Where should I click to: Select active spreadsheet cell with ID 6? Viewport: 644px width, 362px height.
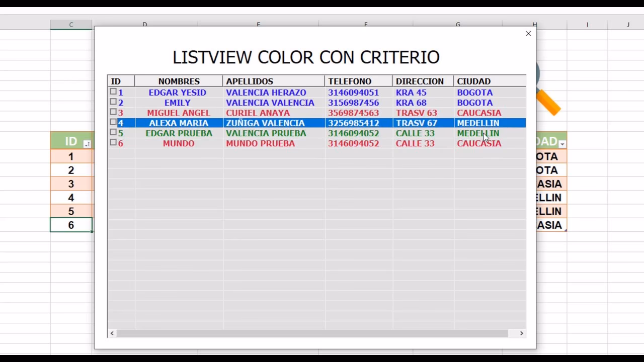71,225
